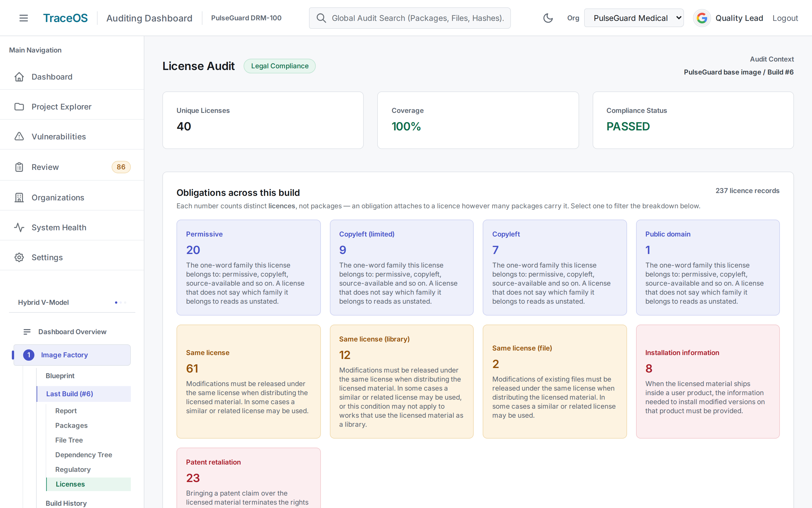
Task: Click the Organizations building icon
Action: (x=19, y=198)
